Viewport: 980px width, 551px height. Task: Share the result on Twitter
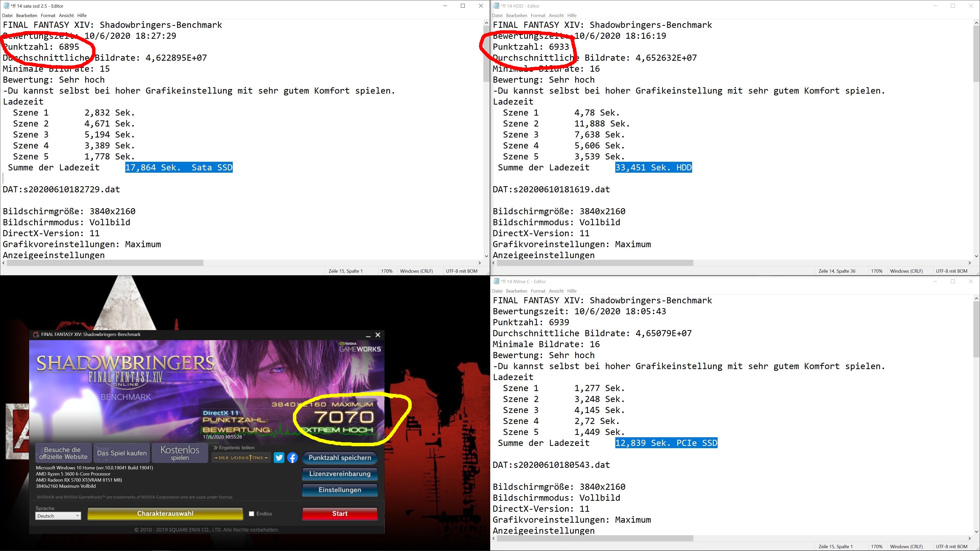(279, 457)
